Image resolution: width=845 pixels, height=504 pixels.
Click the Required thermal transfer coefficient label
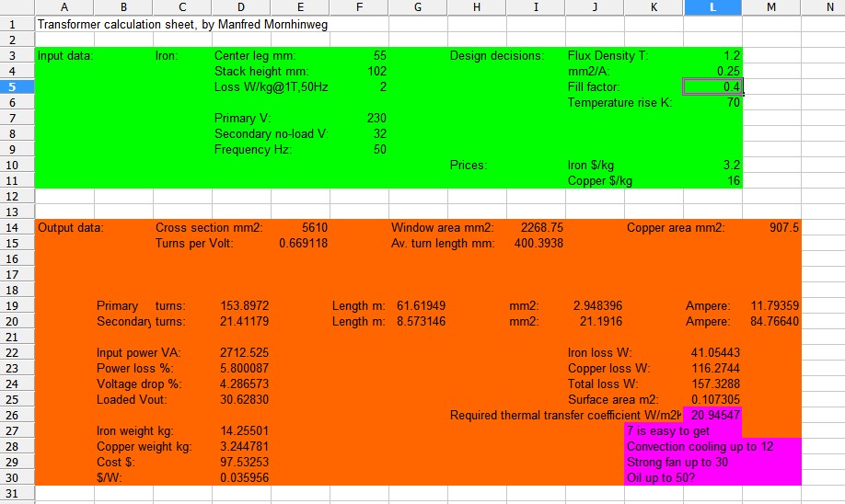(566, 415)
